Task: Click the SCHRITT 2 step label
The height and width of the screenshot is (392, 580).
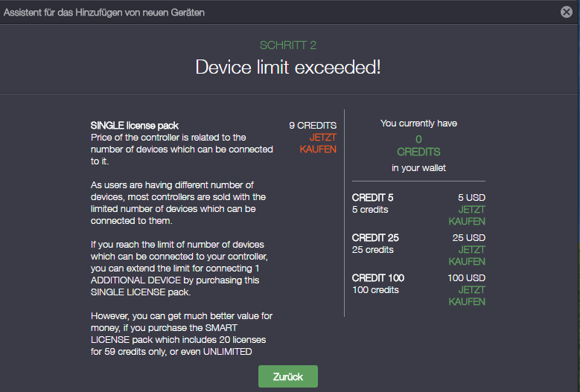Action: click(x=287, y=45)
